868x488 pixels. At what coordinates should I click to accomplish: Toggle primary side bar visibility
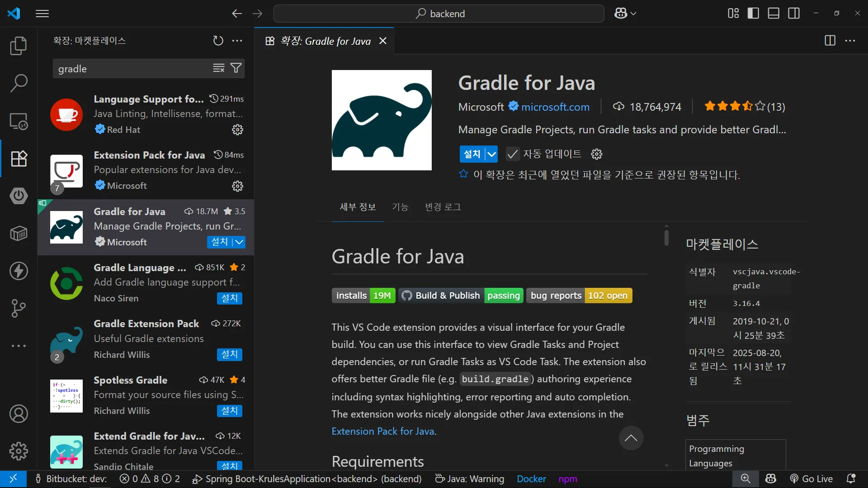[x=753, y=14]
